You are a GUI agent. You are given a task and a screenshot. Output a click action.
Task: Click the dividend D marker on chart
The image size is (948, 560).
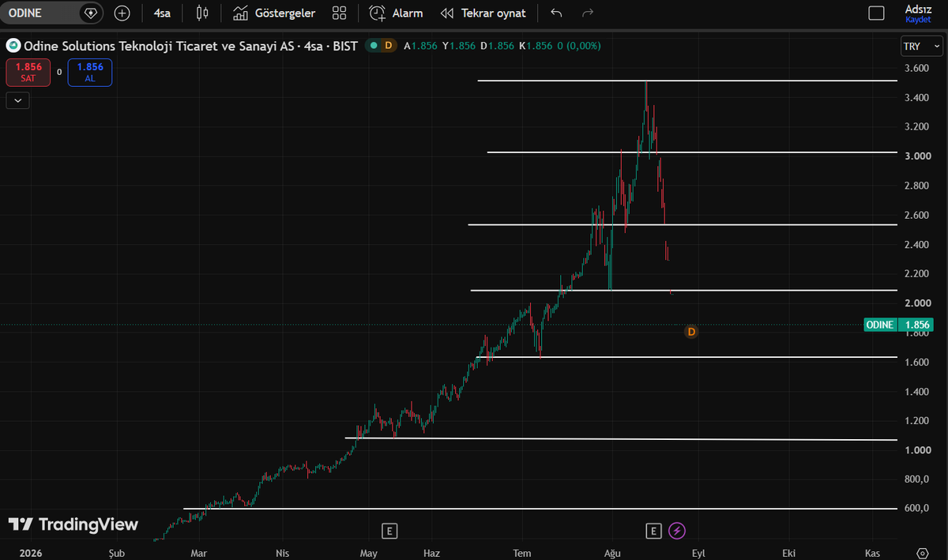coord(691,332)
